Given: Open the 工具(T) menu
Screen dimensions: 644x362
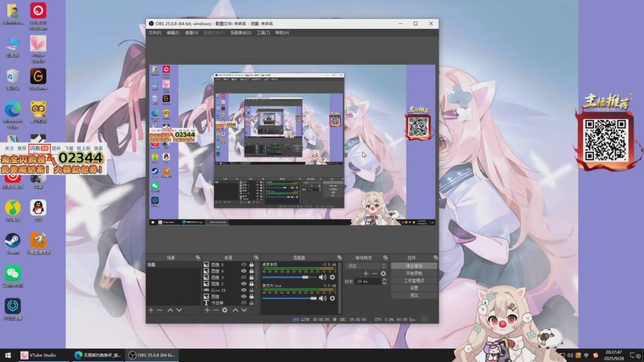Looking at the screenshot, I should tap(263, 33).
